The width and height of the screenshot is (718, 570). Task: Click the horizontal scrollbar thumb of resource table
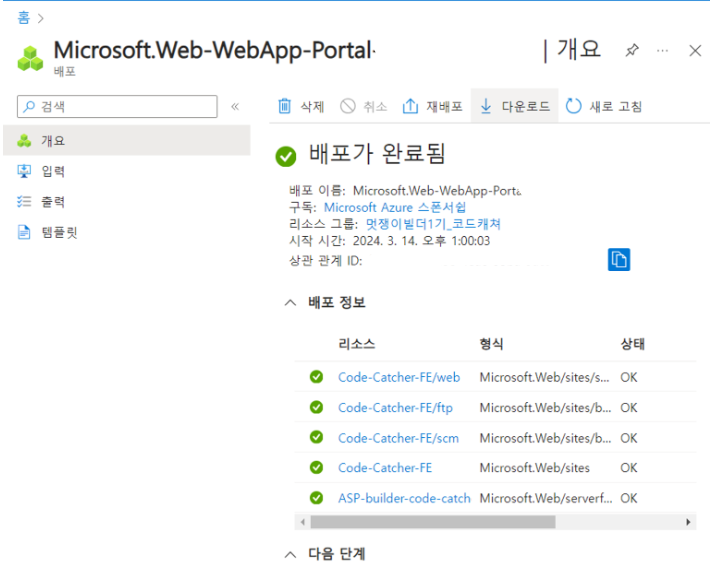(x=433, y=522)
